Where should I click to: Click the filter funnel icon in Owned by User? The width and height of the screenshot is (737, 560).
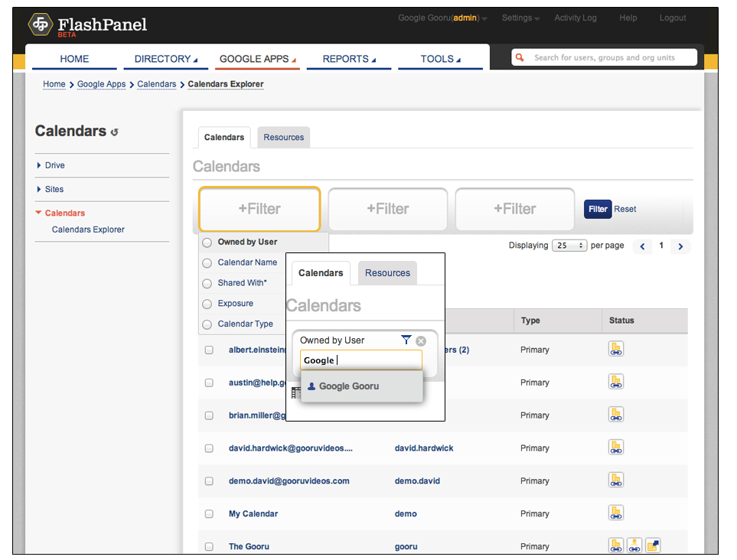point(406,340)
